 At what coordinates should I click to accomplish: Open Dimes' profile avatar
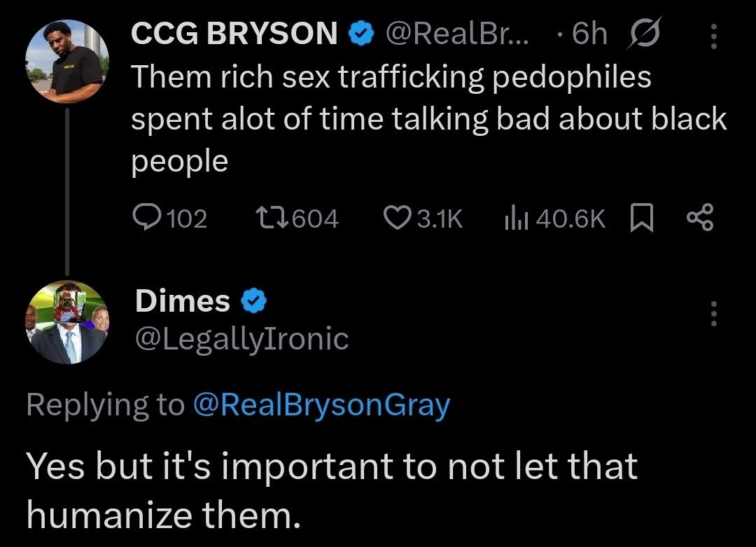(x=66, y=323)
